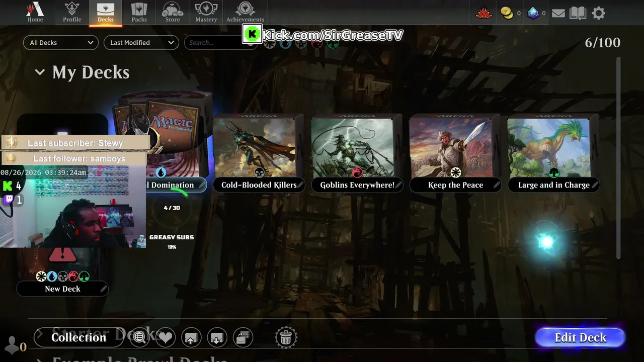Click the 6/100 deck count

(x=602, y=43)
